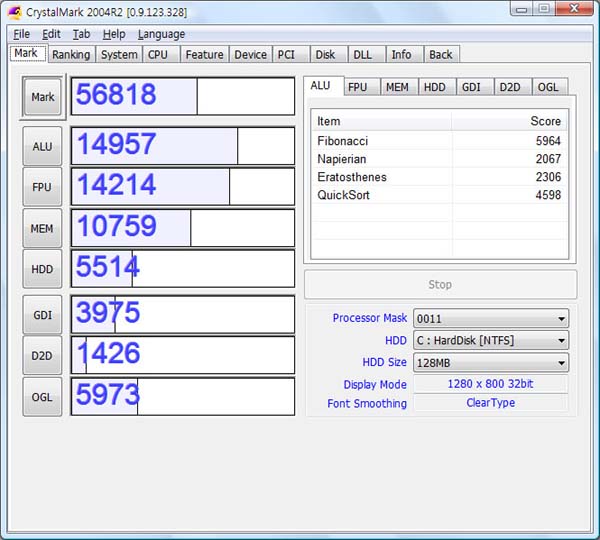Select the FPU results tab
The width and height of the screenshot is (600, 540).
click(x=362, y=87)
